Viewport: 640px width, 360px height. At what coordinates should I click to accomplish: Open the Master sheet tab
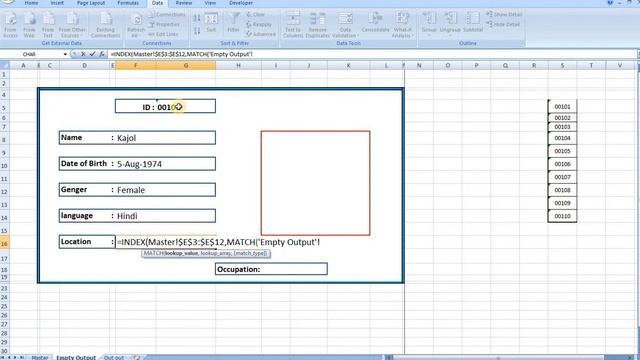(x=40, y=357)
